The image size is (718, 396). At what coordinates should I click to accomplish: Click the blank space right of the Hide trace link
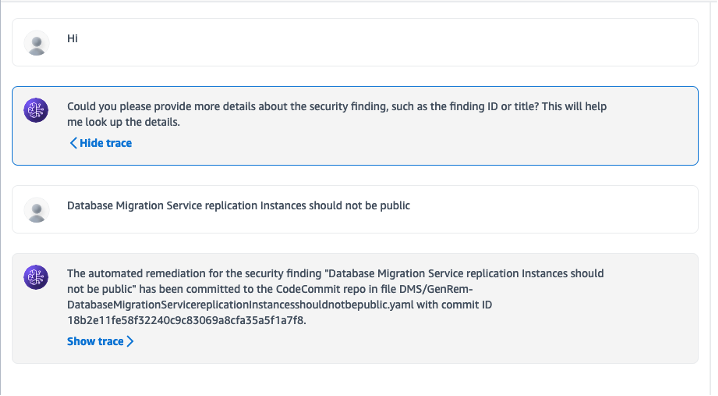click(412, 143)
